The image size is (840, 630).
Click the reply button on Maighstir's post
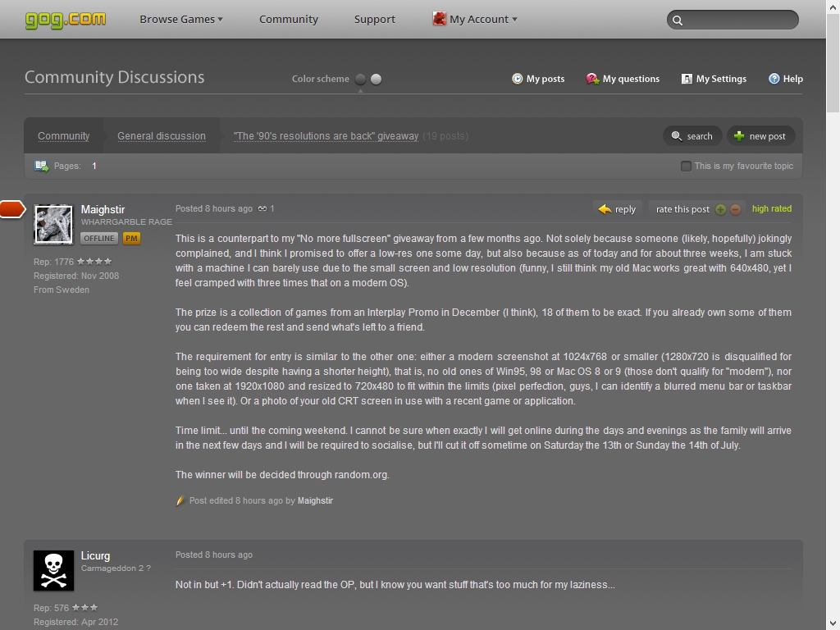click(x=617, y=209)
